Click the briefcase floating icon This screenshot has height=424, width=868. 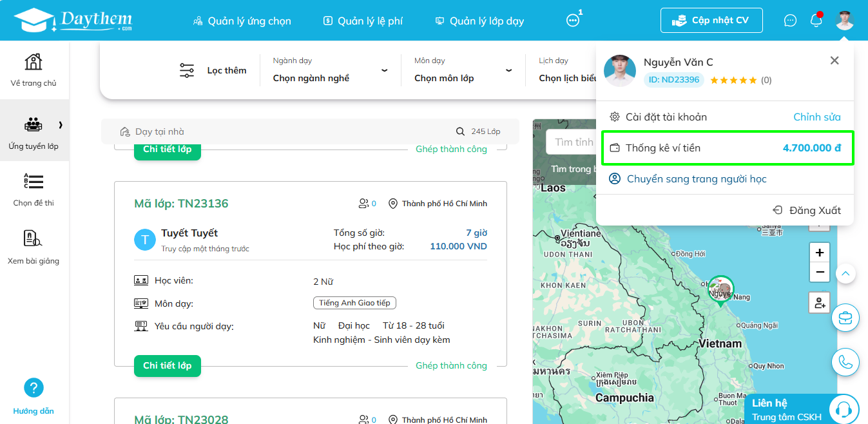845,318
